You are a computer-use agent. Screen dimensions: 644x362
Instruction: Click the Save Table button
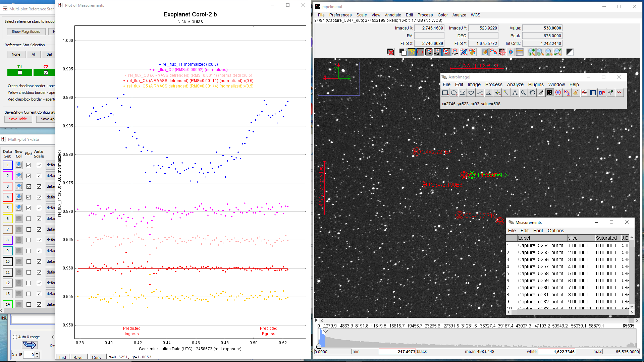point(18,119)
